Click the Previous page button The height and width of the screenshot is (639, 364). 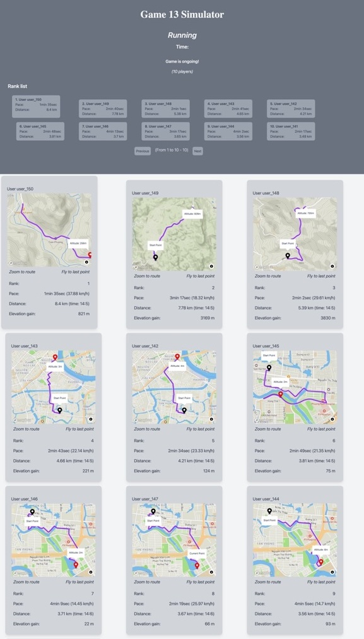(x=143, y=151)
